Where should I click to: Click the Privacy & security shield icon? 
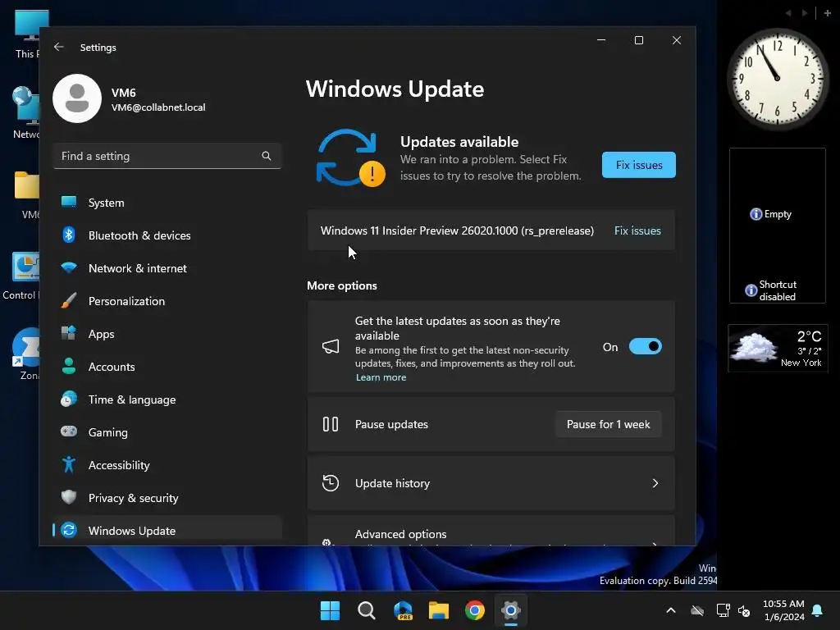pyautogui.click(x=69, y=497)
